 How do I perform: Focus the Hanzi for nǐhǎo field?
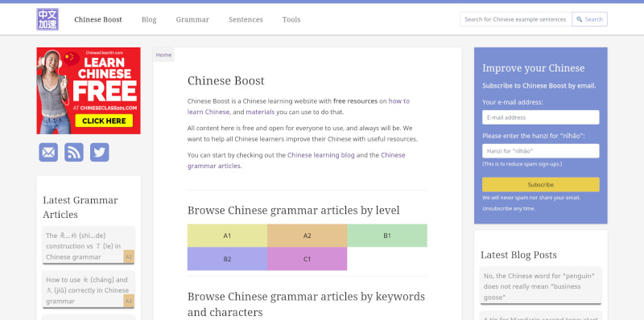tap(540, 151)
